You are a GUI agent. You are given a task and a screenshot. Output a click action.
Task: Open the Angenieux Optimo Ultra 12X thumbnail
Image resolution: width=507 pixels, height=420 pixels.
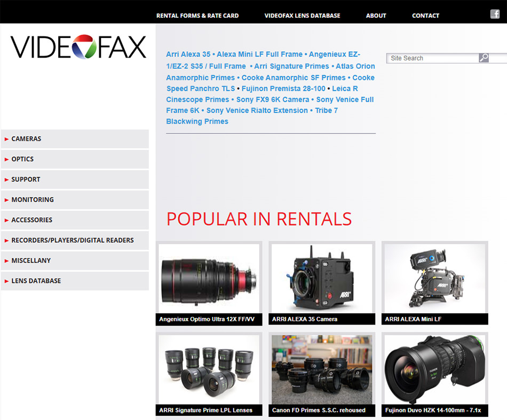click(209, 278)
